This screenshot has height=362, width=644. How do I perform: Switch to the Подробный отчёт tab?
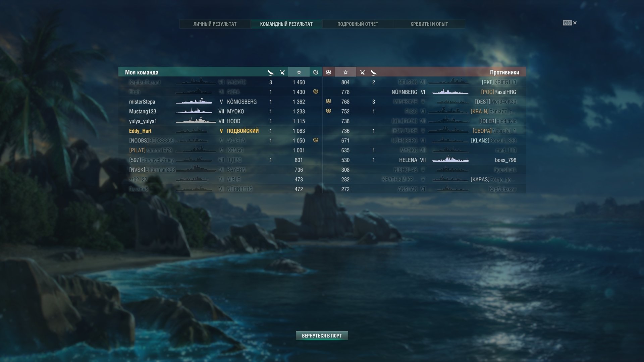point(358,24)
